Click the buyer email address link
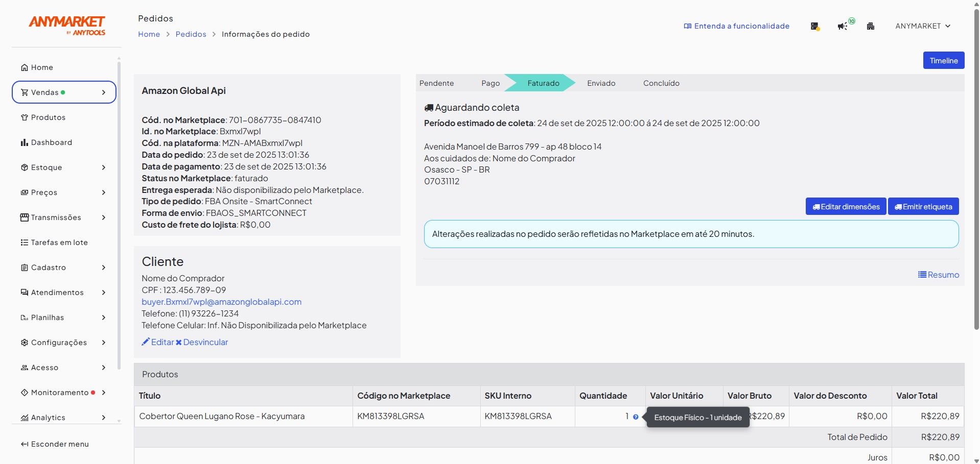Image resolution: width=980 pixels, height=464 pixels. 222,302
